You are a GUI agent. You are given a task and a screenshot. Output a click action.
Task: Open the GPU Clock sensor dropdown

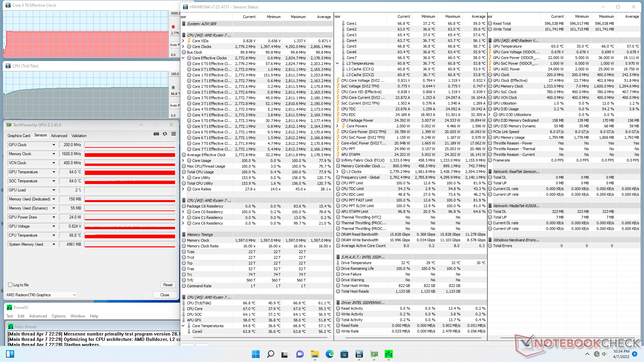(x=54, y=145)
